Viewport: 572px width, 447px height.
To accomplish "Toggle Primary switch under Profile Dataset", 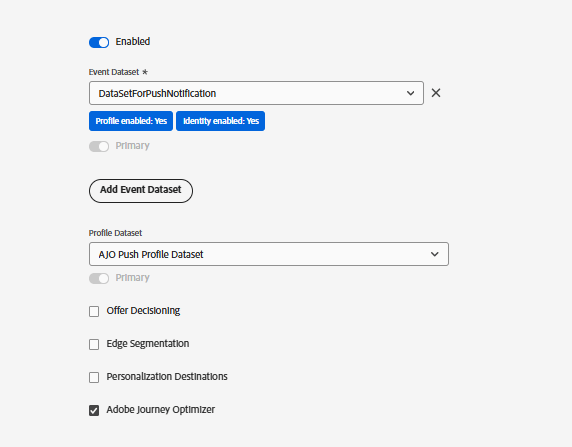I will [x=99, y=278].
